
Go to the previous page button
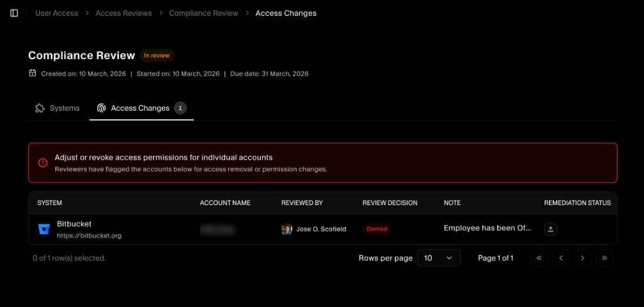tap(561, 258)
